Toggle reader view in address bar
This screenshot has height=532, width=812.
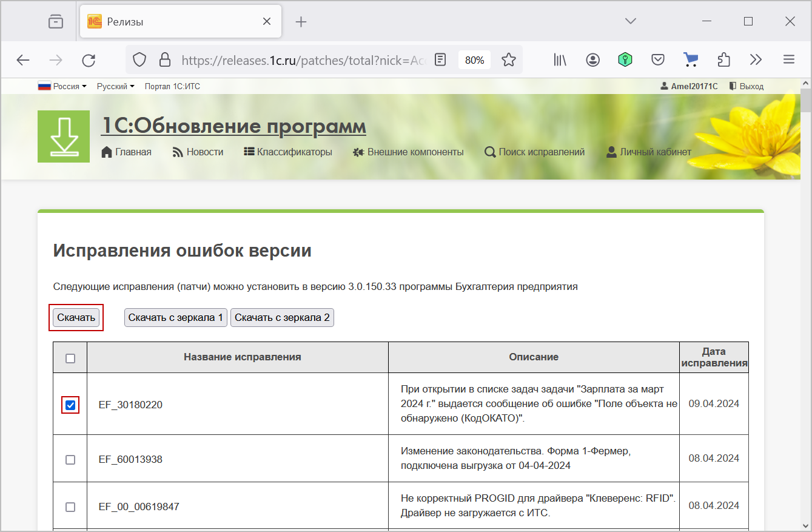[x=441, y=59]
